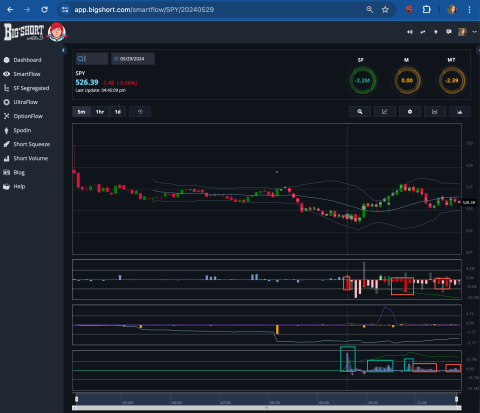Click the swap arrows icon in header
480x413 pixels.
(x=423, y=32)
